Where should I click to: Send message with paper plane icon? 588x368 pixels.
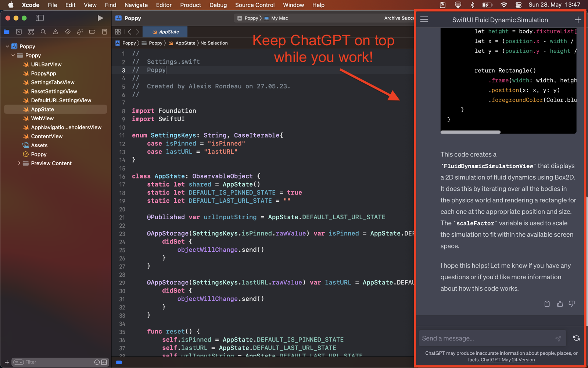coord(558,339)
